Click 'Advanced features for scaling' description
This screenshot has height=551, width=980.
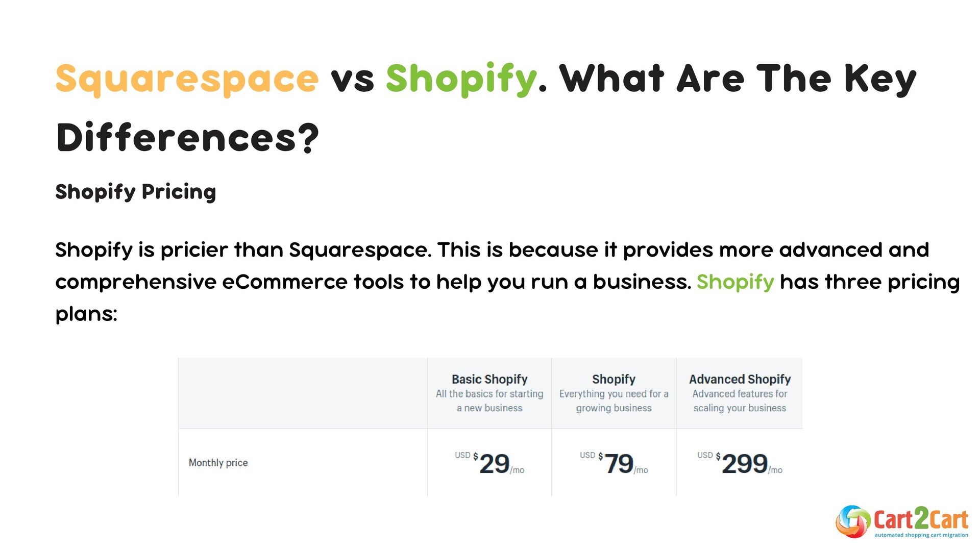(740, 401)
